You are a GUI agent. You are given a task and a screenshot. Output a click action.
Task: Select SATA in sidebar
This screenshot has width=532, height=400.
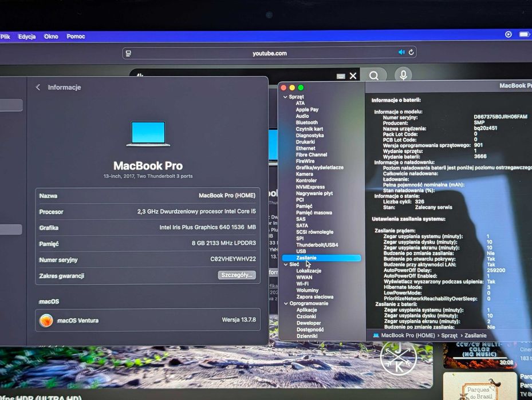[x=302, y=225]
